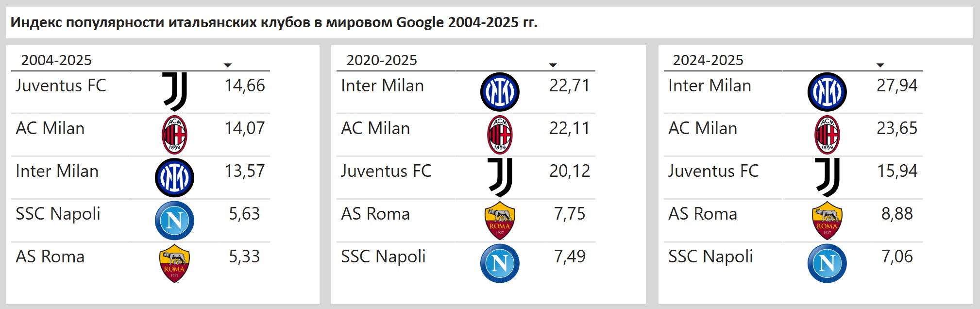
Task: Toggle sort arrow in the 2024-2025 table header
Action: [x=880, y=65]
